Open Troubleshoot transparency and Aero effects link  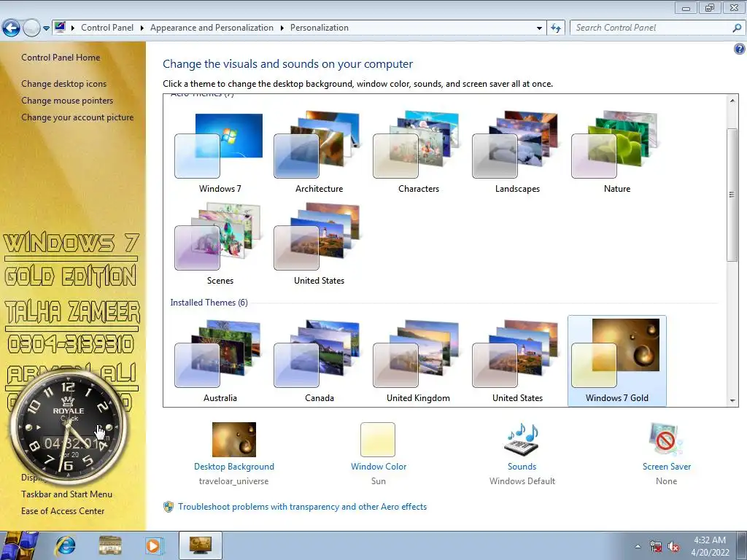point(302,507)
